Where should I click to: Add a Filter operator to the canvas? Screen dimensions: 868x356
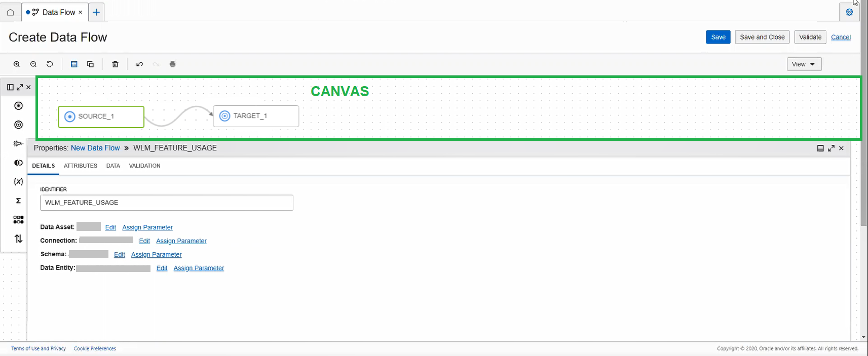18,143
